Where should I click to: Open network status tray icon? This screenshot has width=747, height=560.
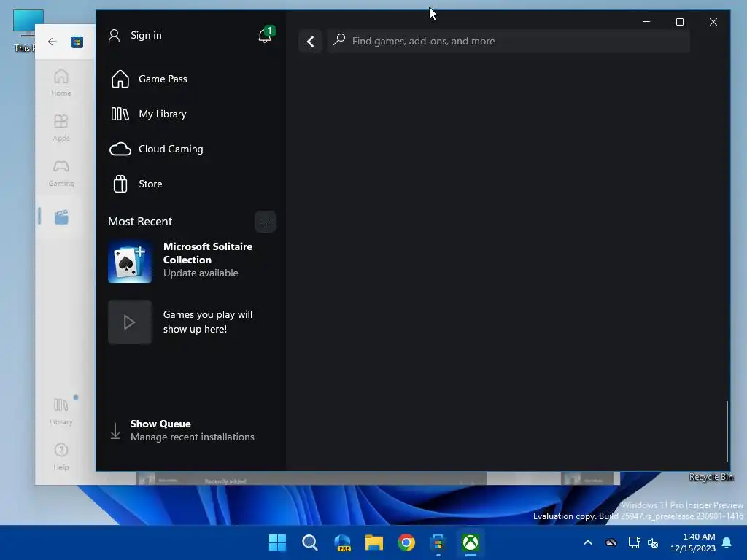tap(634, 542)
